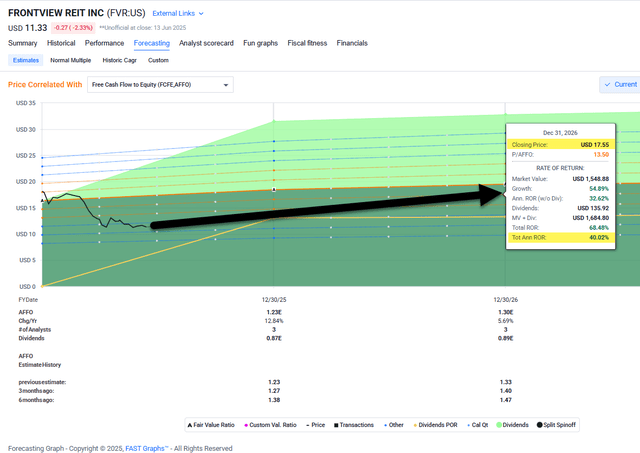Viewport: 640px width, 453px height.
Task: Select the Normal Multiple sub-tab
Action: (71, 60)
